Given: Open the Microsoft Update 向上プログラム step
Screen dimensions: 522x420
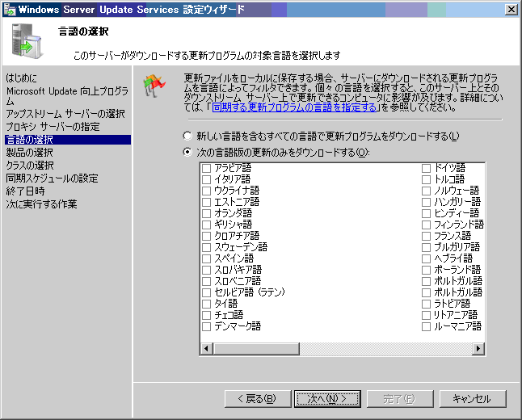Looking at the screenshot, I should [x=67, y=96].
